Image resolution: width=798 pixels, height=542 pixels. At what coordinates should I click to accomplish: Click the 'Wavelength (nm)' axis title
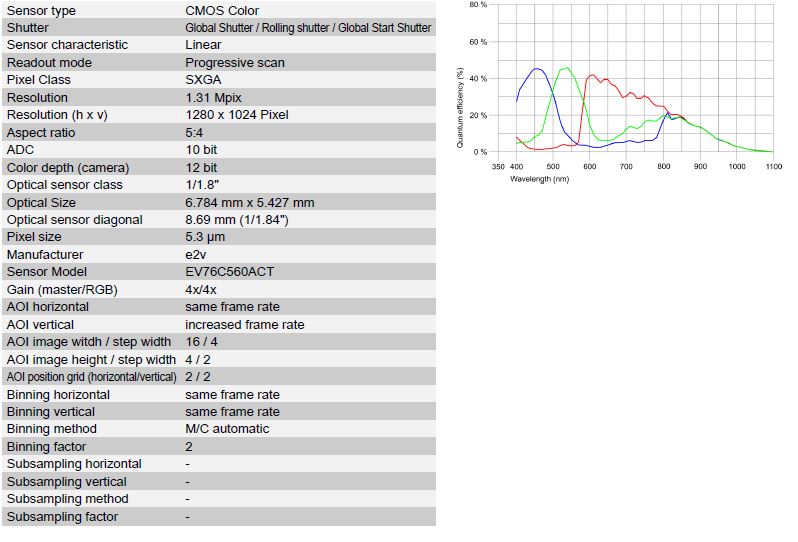(539, 179)
